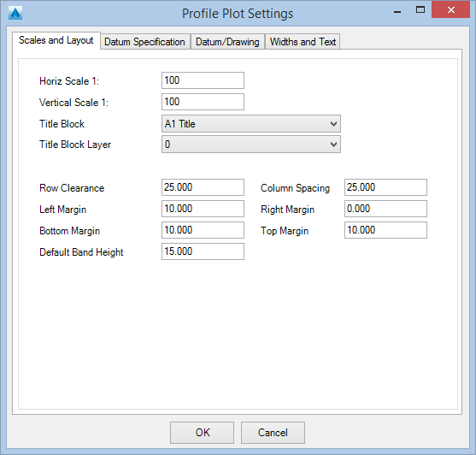Focus the Top Margin text box
476x455 pixels.
tap(385, 230)
